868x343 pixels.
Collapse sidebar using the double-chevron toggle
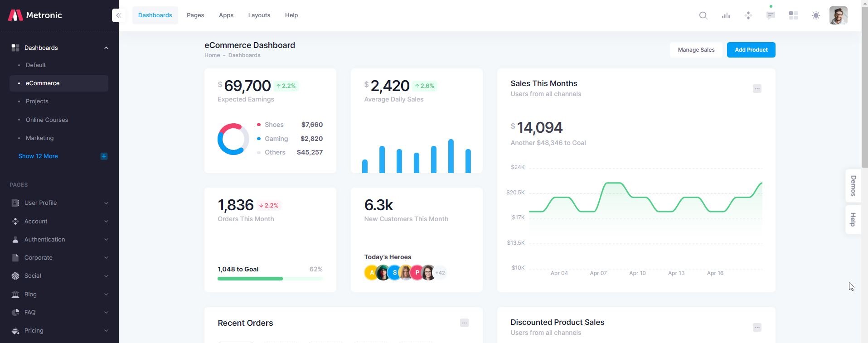tap(118, 15)
